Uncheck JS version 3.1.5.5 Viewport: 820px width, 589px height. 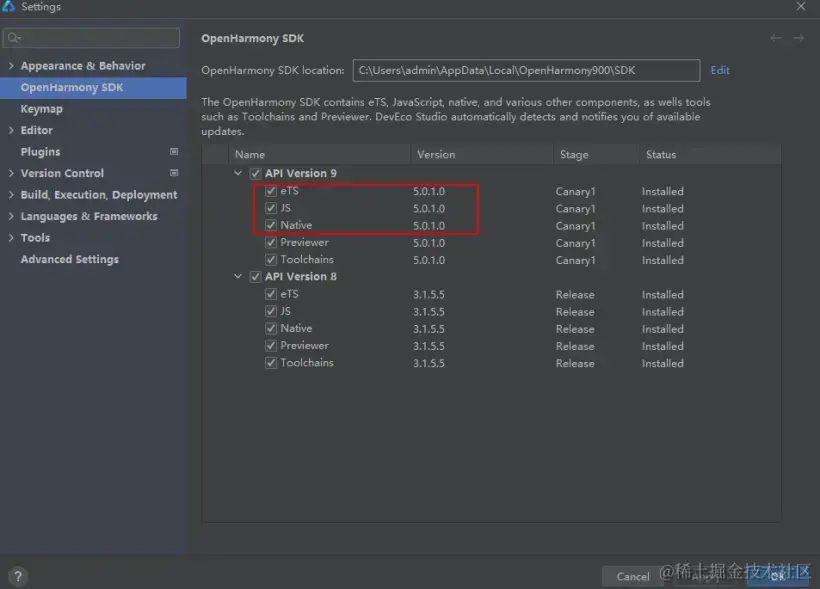(270, 311)
